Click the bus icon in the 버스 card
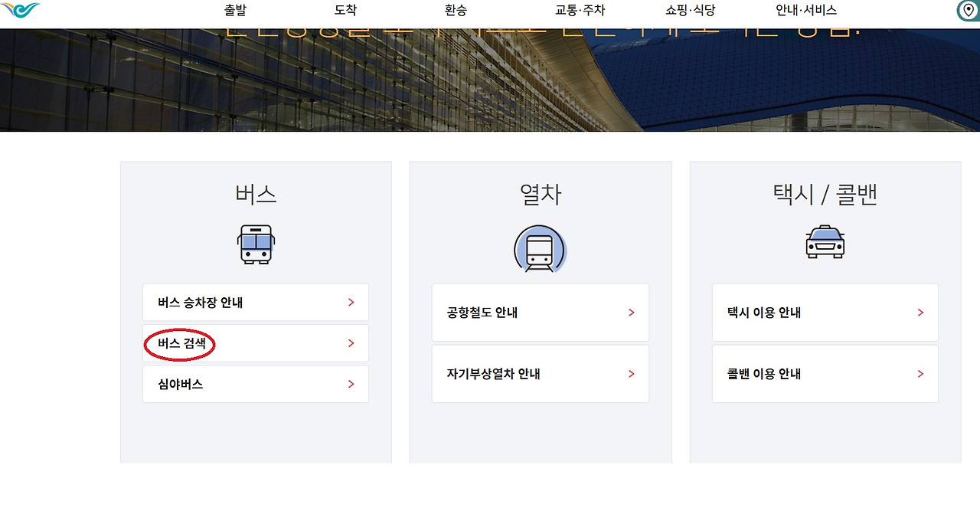Viewport: 980px width, 521px height. pyautogui.click(x=255, y=242)
